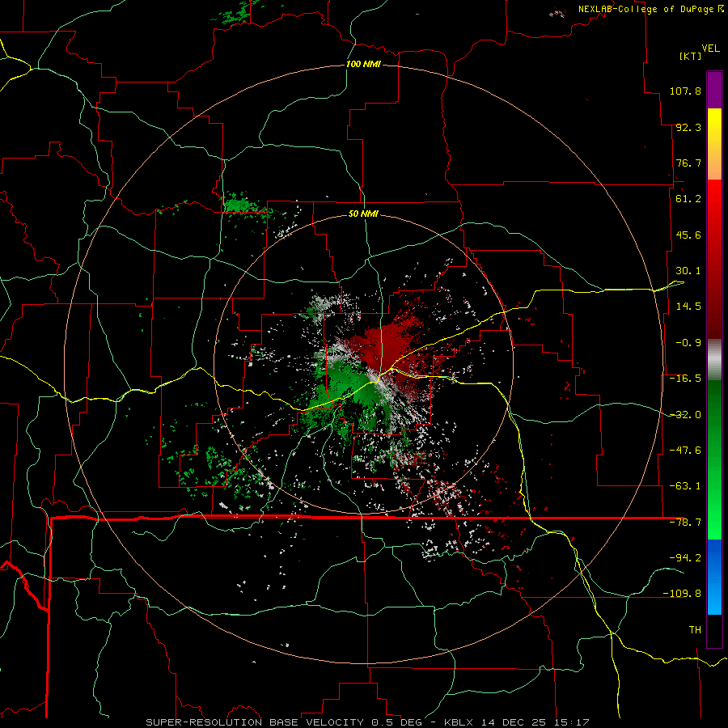This screenshot has height=728, width=728.
Task: Click the large red outbound velocity area
Action: 389,346
